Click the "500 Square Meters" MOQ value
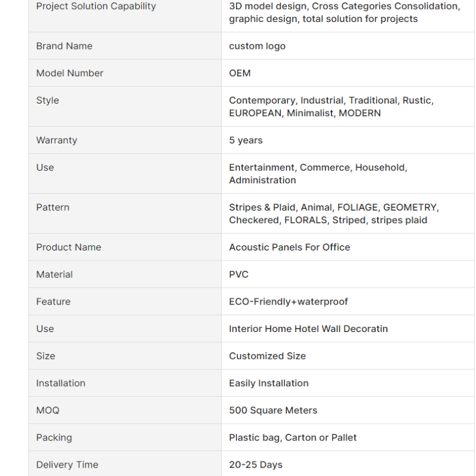This screenshot has height=476, width=476. tap(273, 411)
